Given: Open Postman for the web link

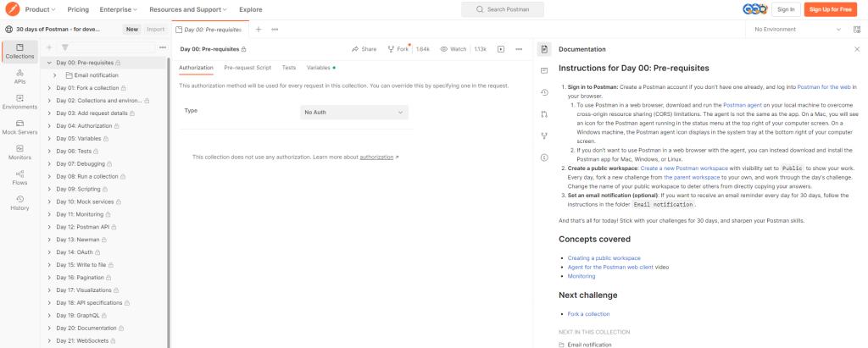Looking at the screenshot, I should (824, 87).
